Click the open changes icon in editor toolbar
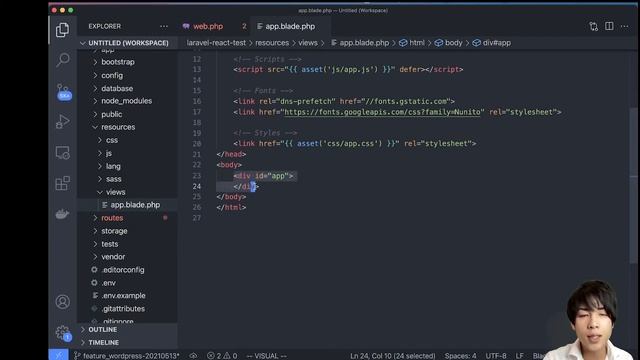Viewport: 640px width, 360px height. [593, 27]
